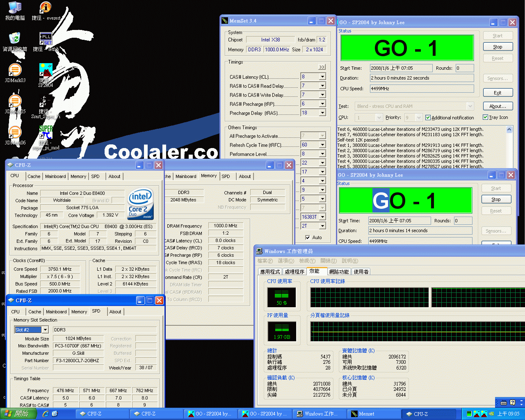Open the CAS# Latency (tCL) dropdown
The image size is (525, 420).
click(322, 77)
